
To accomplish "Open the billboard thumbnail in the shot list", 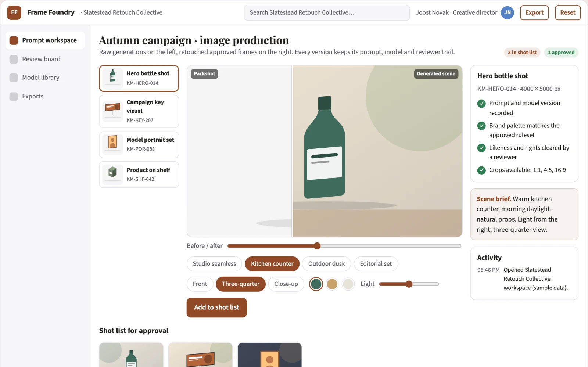I will coord(200,355).
